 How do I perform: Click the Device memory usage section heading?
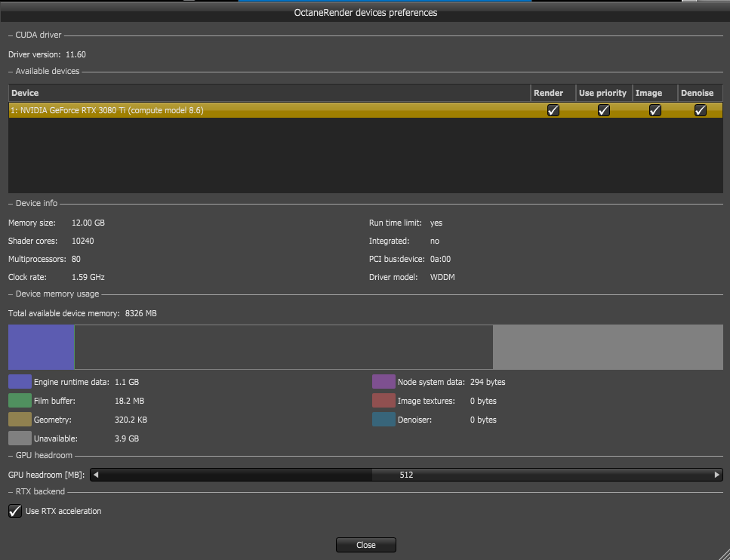click(x=57, y=294)
